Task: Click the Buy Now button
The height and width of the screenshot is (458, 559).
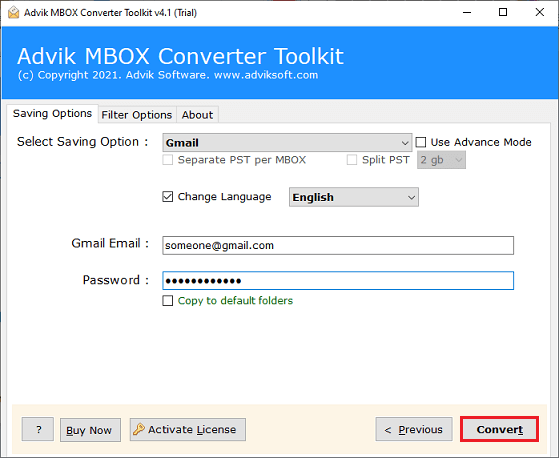Action: (90, 430)
